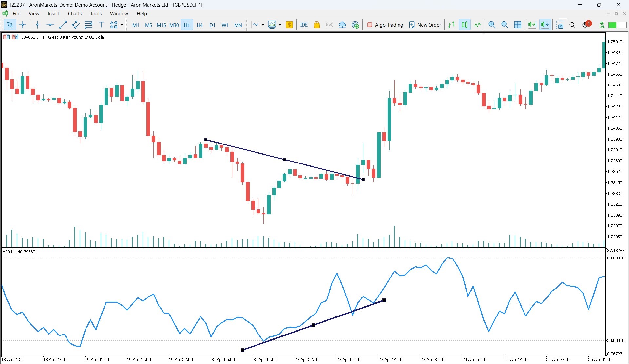Viewport: 629px width, 364px height.
Task: Choose the Fibonacci retracement tool
Action: pyautogui.click(x=88, y=25)
